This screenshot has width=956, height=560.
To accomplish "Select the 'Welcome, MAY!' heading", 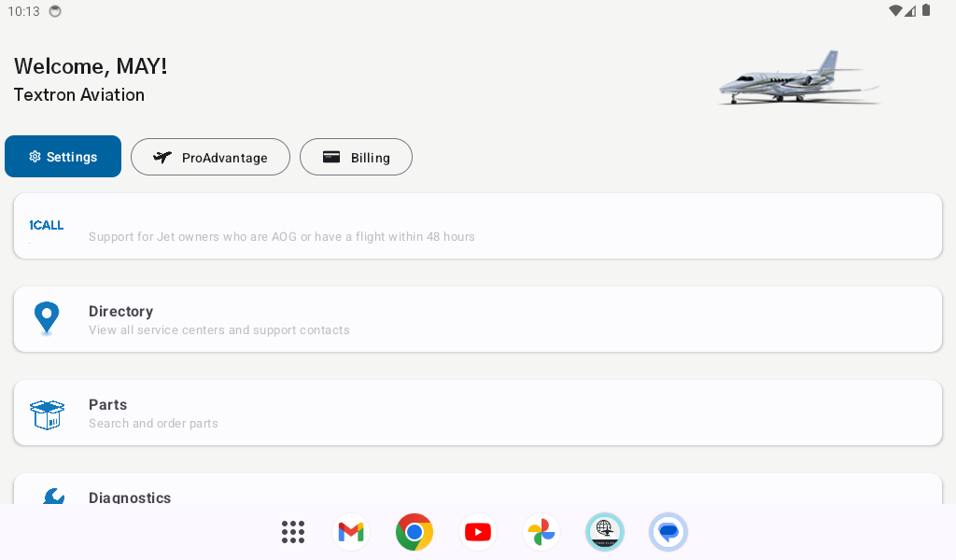I will tap(91, 66).
